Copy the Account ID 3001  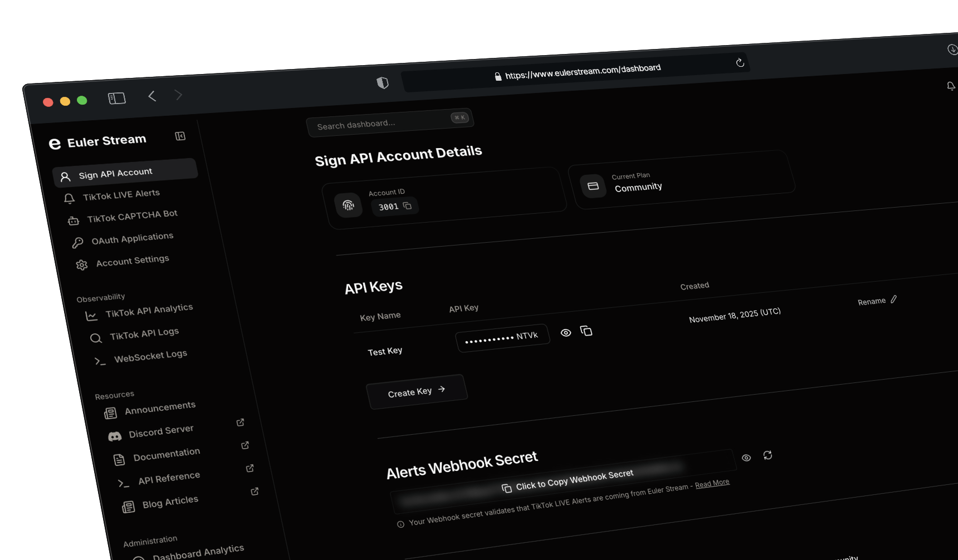click(x=408, y=206)
